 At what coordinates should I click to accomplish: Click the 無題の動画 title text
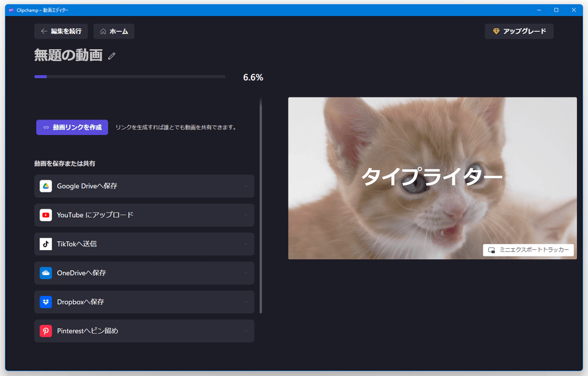click(x=69, y=56)
